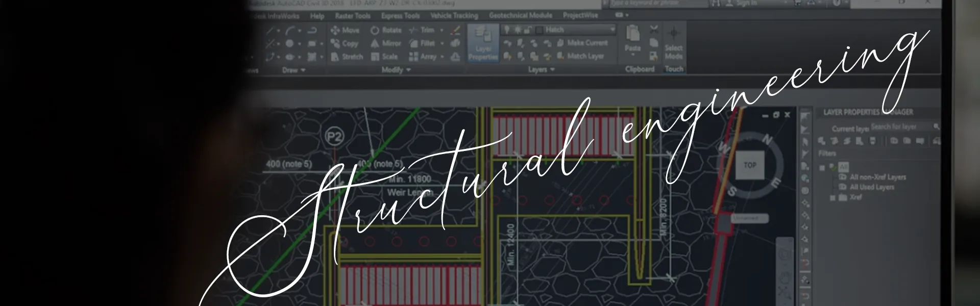Switch to Express Tools tab
The image size is (980, 306).
point(400,16)
